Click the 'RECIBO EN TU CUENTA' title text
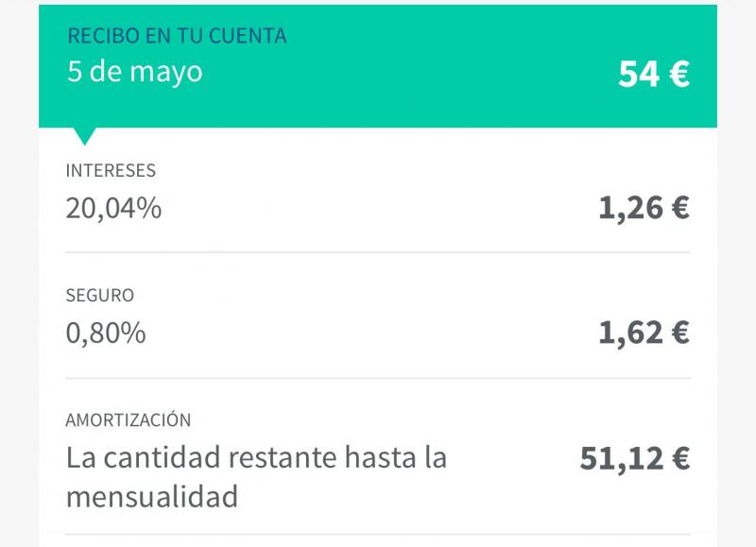Image resolution: width=756 pixels, height=547 pixels. click(177, 36)
